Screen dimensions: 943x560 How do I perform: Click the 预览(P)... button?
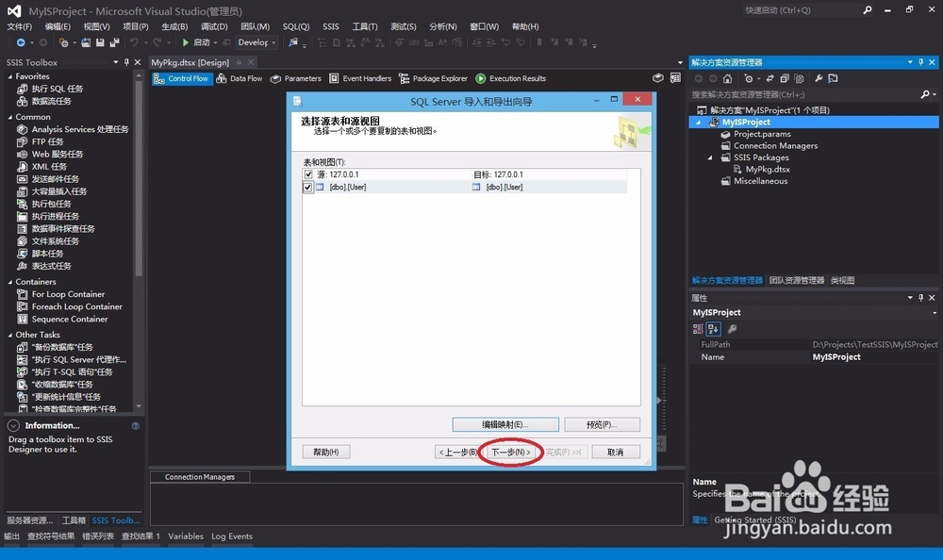click(602, 424)
